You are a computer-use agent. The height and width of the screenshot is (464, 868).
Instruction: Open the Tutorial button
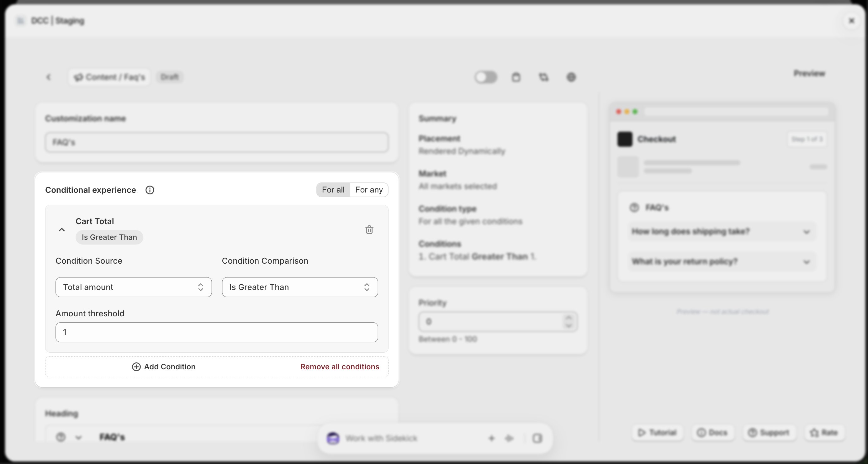pos(657,433)
